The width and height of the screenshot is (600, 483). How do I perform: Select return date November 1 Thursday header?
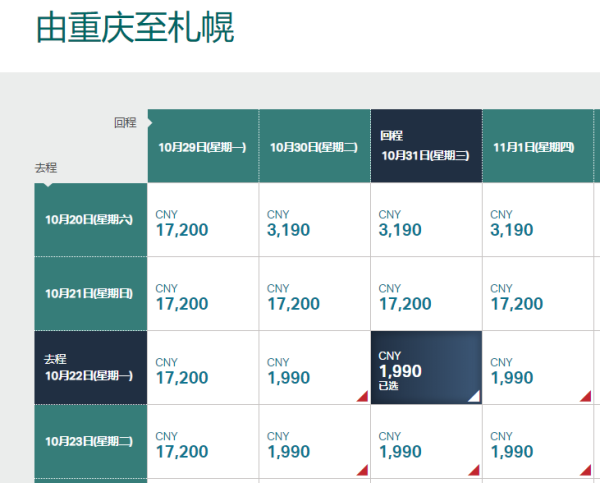(538, 146)
